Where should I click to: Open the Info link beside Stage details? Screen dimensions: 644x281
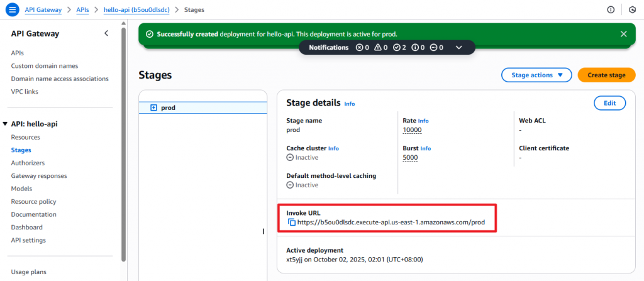point(349,104)
